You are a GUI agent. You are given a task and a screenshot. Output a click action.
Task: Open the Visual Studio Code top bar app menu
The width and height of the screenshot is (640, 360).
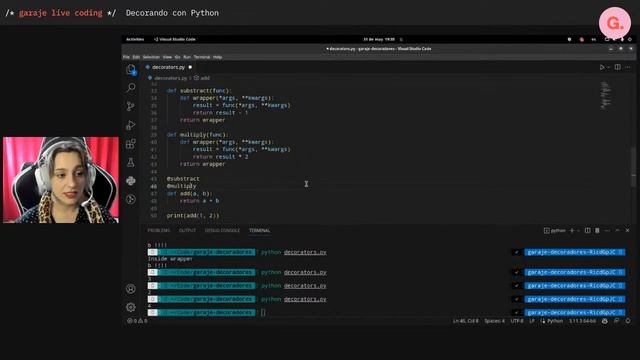[x=175, y=40]
